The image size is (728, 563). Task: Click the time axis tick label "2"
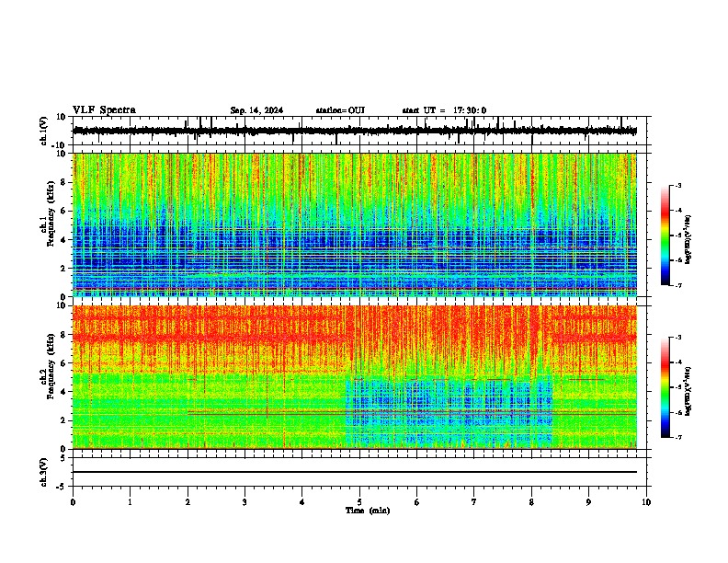tap(188, 502)
